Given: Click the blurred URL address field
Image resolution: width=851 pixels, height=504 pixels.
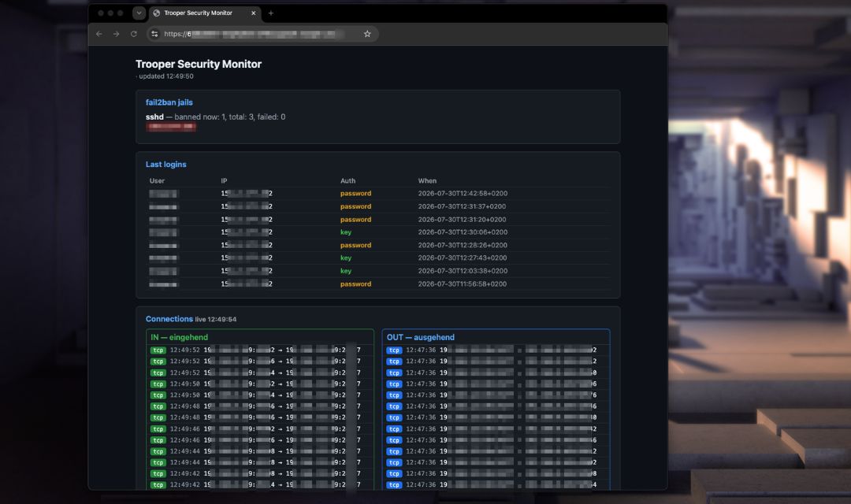Looking at the screenshot, I should 261,34.
